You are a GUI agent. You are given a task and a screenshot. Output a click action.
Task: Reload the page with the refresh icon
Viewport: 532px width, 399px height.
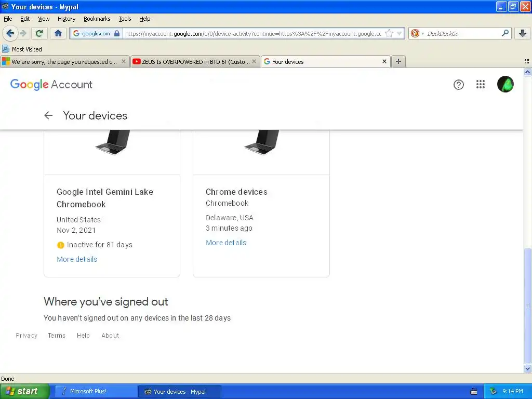click(x=39, y=33)
